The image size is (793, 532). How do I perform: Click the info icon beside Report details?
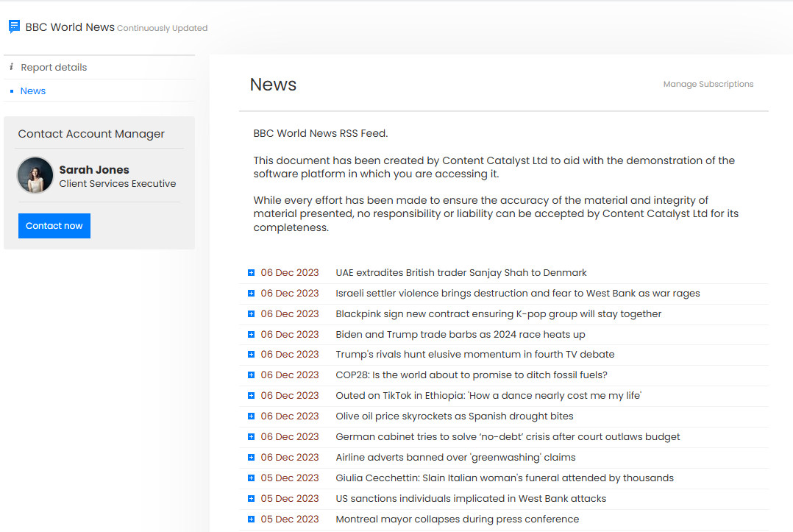[12, 67]
